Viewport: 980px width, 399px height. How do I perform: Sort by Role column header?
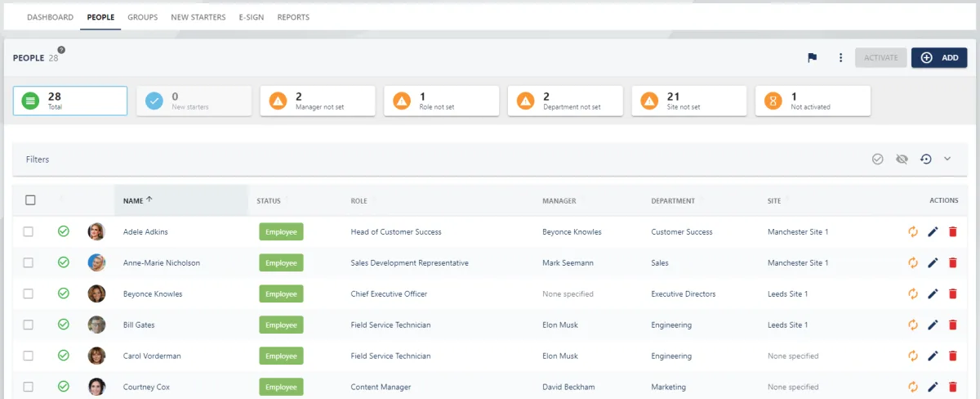[x=359, y=201]
